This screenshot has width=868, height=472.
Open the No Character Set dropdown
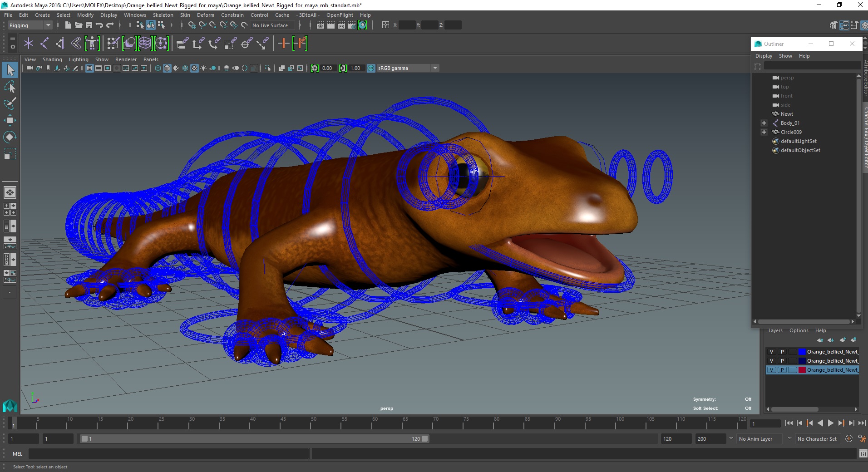[818, 439]
